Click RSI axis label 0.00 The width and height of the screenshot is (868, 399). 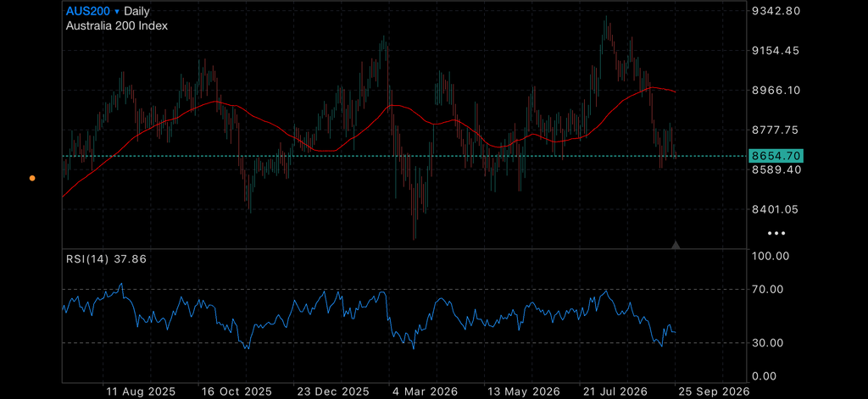click(x=765, y=376)
